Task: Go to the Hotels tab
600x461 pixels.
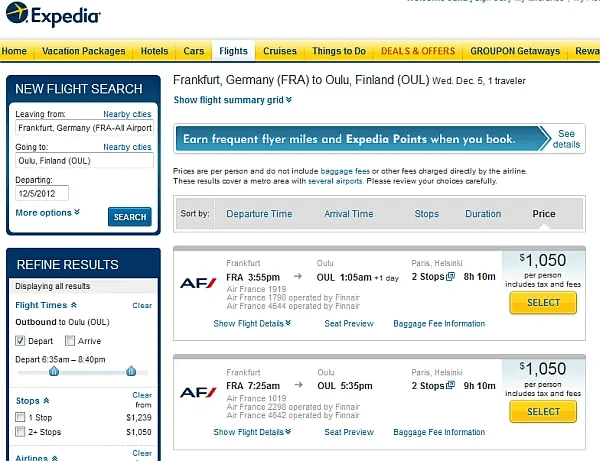Action: point(154,51)
